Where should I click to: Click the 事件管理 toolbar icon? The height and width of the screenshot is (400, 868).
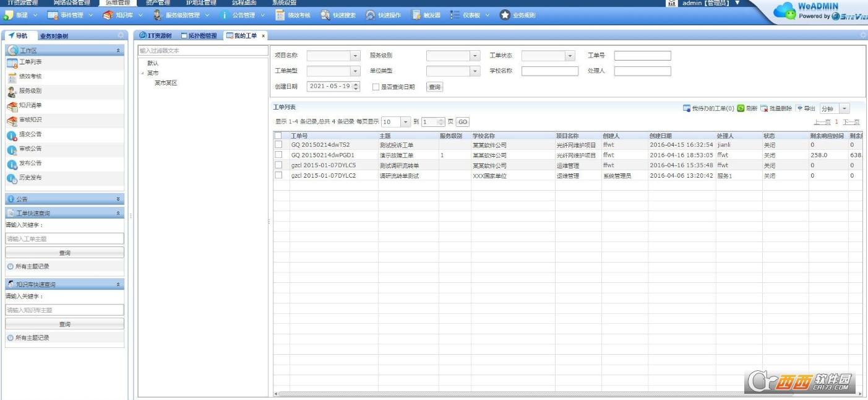53,15
